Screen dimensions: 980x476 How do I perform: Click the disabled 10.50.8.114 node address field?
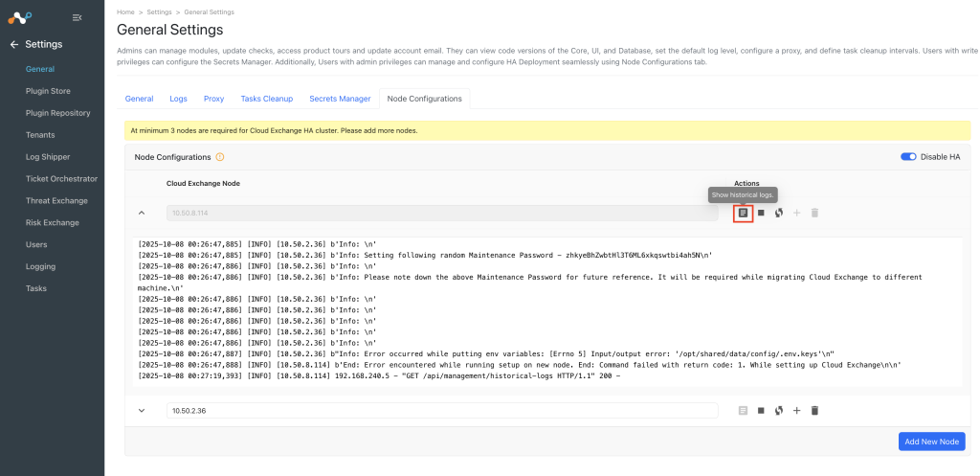click(x=442, y=213)
